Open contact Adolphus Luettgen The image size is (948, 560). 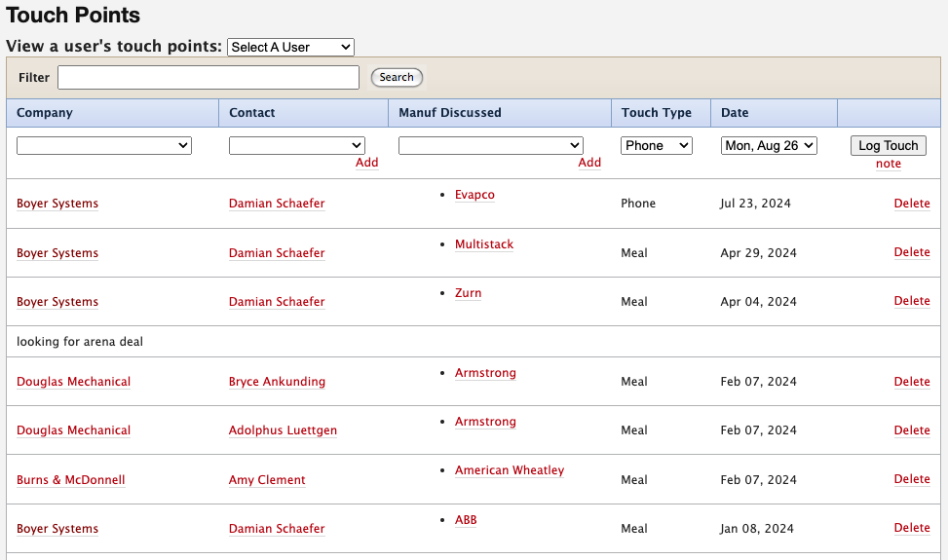pos(283,430)
